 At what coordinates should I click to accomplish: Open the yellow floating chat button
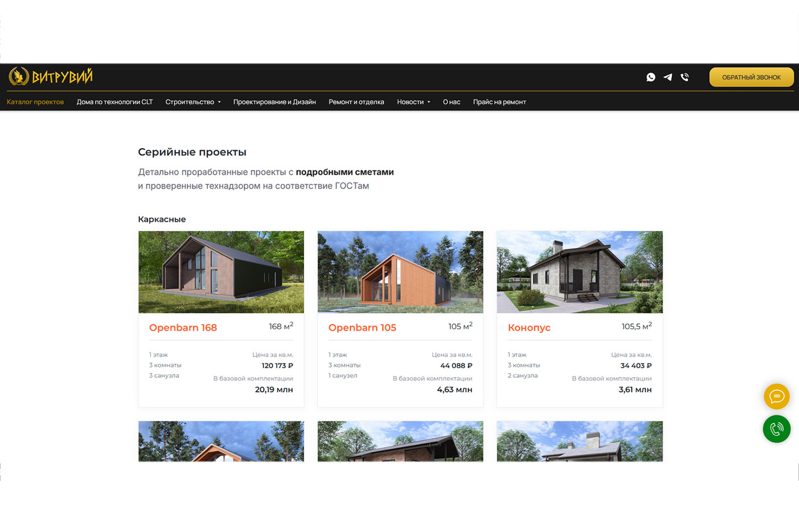pyautogui.click(x=776, y=397)
